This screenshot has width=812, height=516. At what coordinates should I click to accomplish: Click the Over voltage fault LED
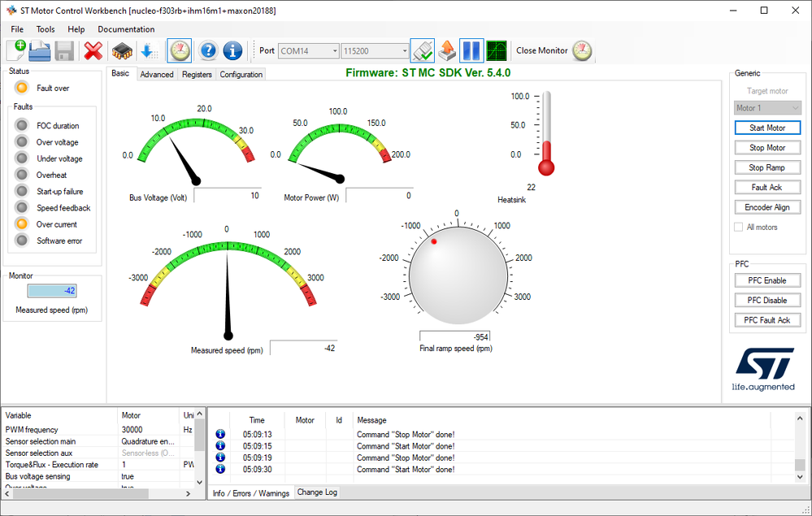point(22,142)
